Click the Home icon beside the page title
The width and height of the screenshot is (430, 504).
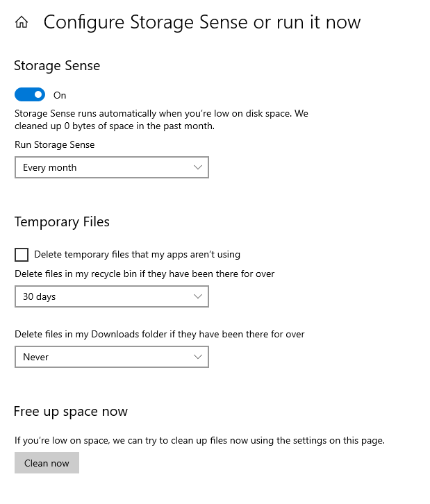pyautogui.click(x=22, y=22)
